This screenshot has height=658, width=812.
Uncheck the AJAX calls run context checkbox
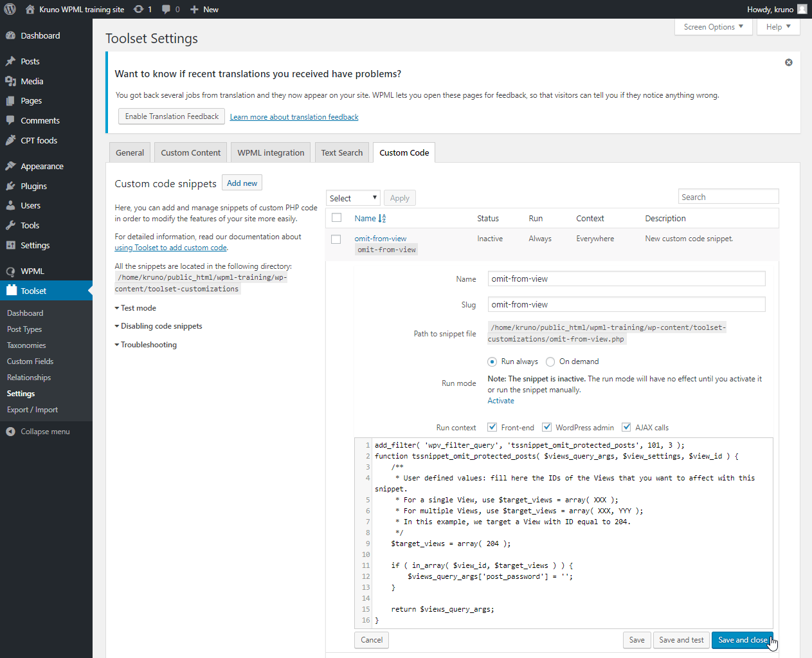(x=626, y=426)
